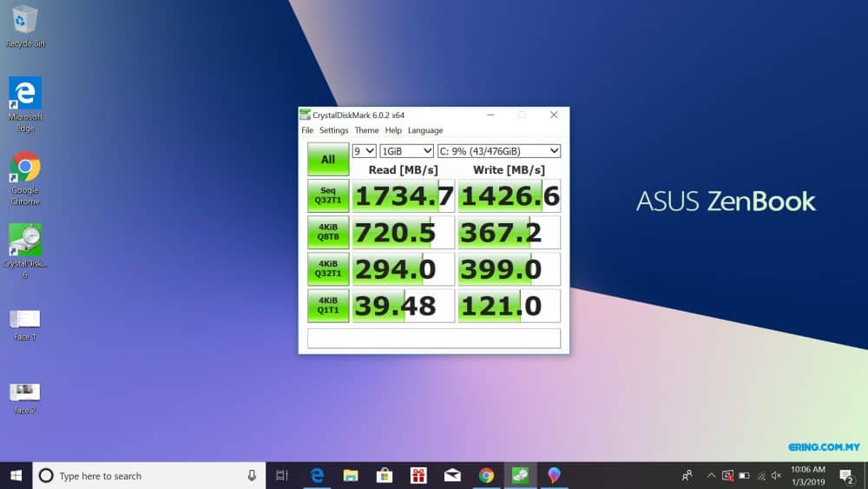Click the 4KiB Q8T8 write value 367.2
Image resolution: width=868 pixels, height=489 pixels.
(x=509, y=233)
